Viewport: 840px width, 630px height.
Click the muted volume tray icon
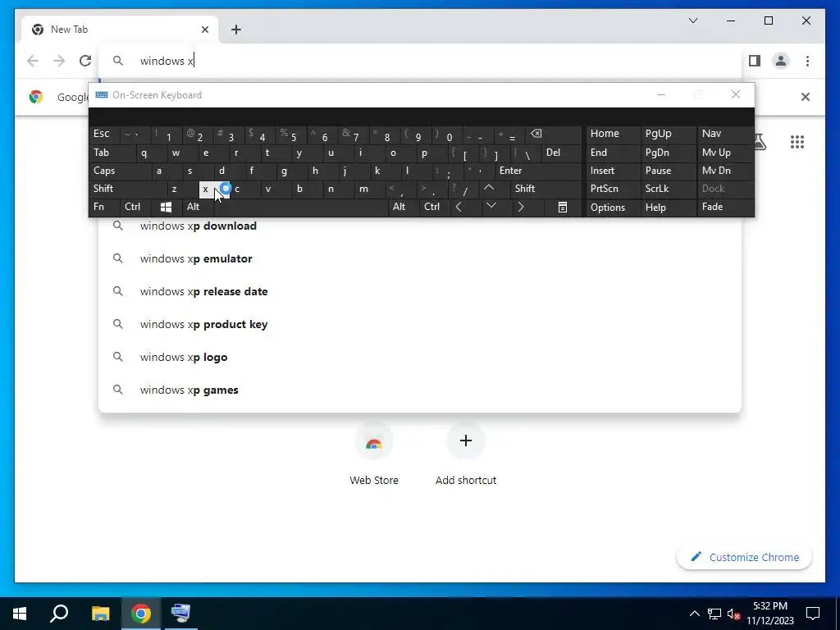[734, 614]
